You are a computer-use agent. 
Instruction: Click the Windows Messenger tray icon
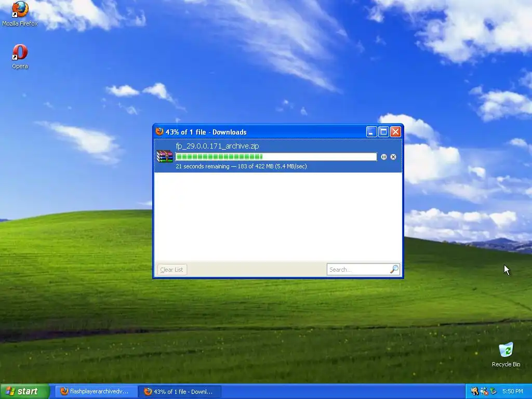484,391
